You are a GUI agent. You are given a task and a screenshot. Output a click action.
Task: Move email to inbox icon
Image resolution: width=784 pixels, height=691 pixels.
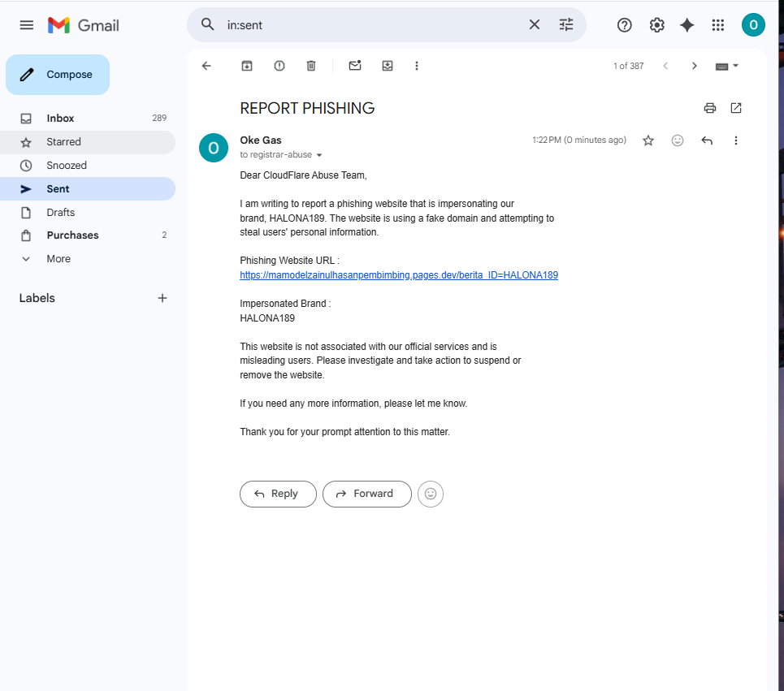388,66
